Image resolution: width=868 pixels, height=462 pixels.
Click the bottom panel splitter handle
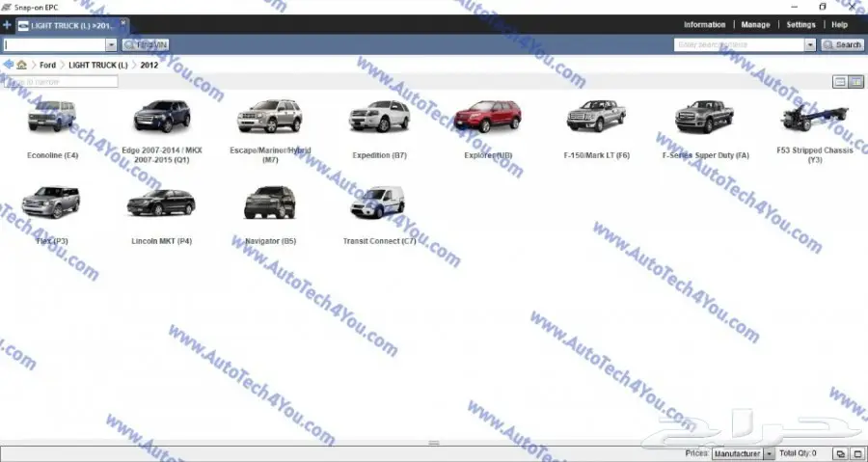click(x=434, y=443)
